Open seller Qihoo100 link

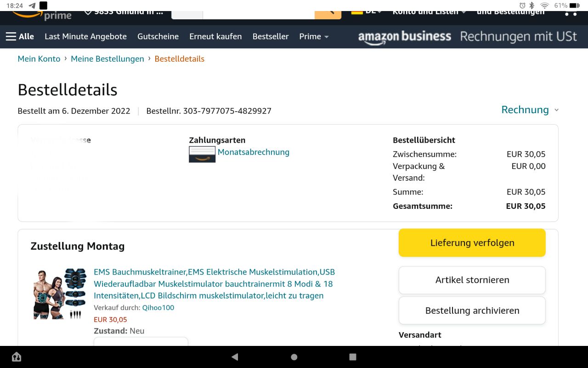pyautogui.click(x=158, y=308)
